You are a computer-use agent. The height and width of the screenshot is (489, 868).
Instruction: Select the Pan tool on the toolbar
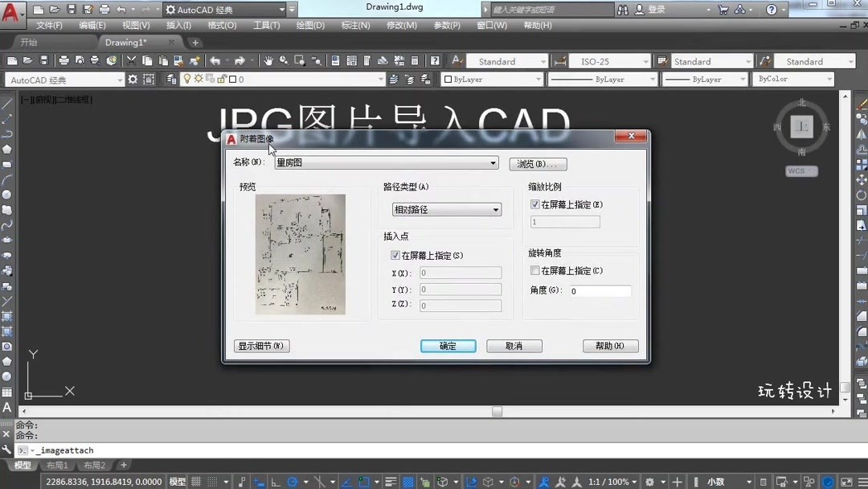(x=268, y=60)
